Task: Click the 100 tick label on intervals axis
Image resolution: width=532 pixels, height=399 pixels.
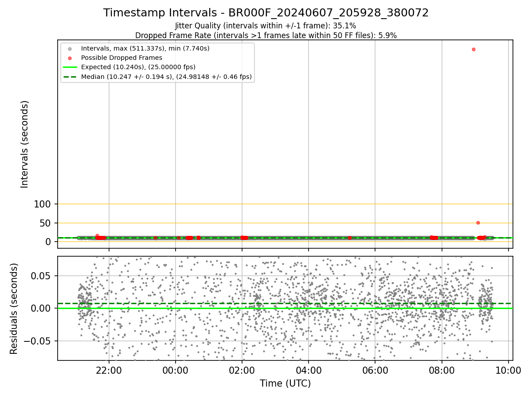Action: 43,204
